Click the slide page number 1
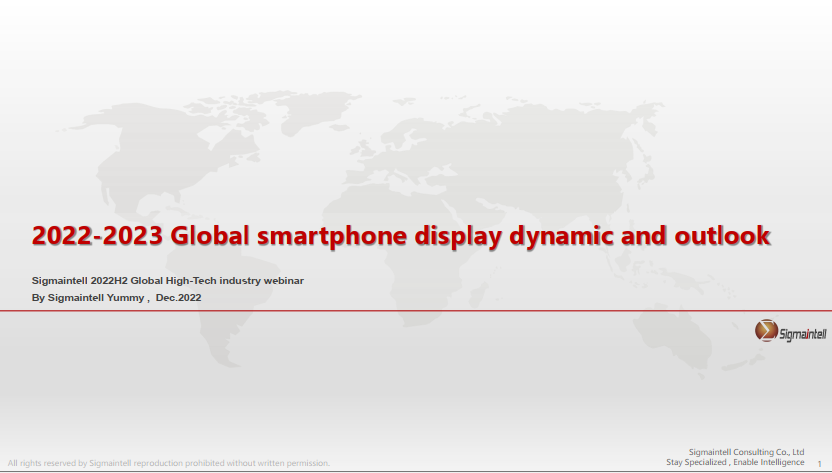 (819, 463)
